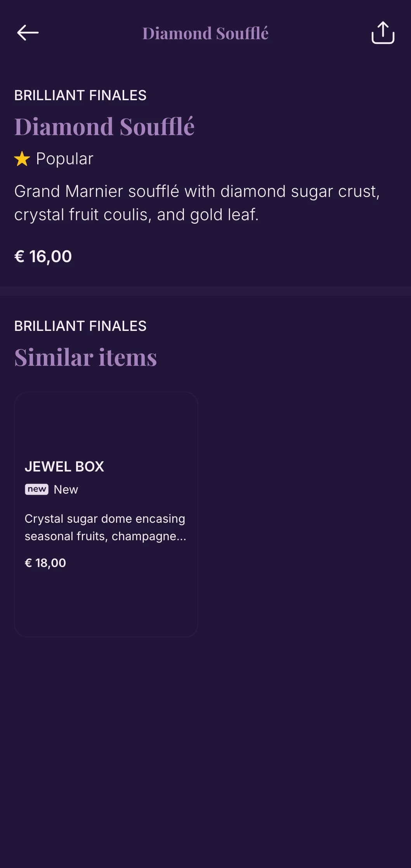Open the Crystal sugar dome description
411x868 pixels.
click(x=105, y=527)
